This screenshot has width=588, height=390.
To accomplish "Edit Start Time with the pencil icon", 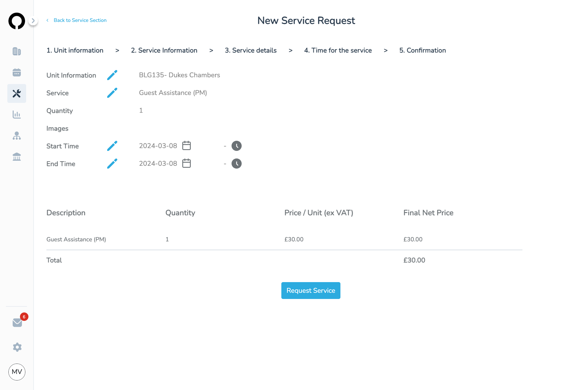I will (112, 146).
